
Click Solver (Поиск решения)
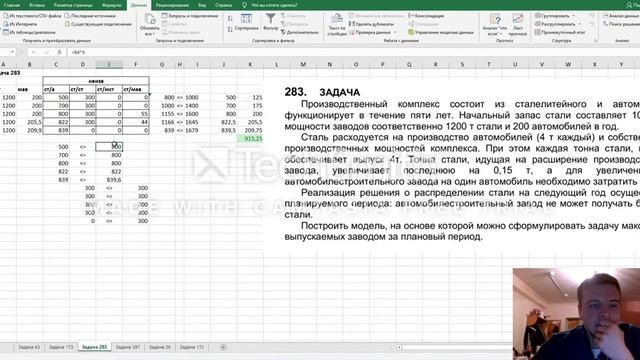pyautogui.click(x=622, y=24)
